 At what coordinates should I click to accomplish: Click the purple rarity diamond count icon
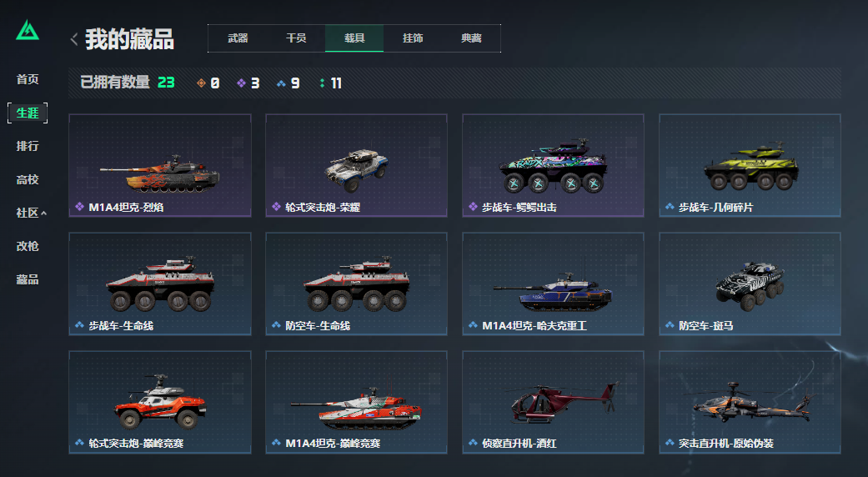[x=241, y=83]
